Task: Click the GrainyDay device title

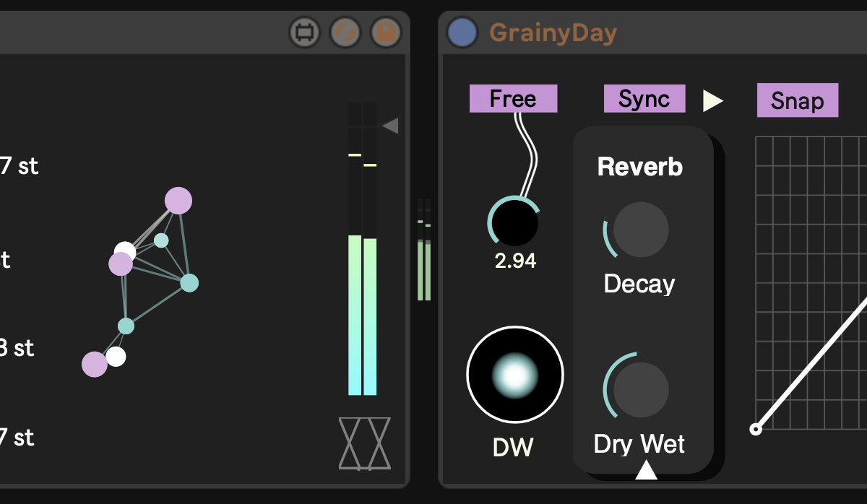Action: pyautogui.click(x=553, y=33)
